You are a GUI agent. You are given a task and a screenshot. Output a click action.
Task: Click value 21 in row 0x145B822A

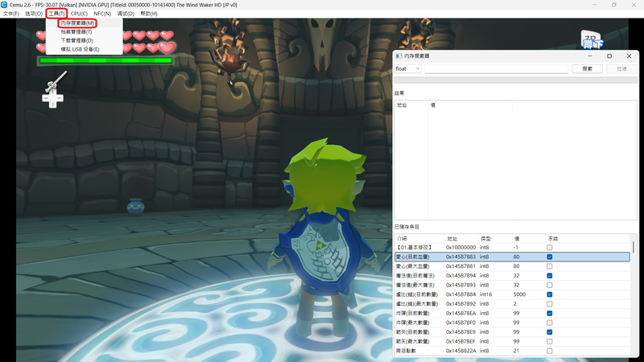click(516, 351)
